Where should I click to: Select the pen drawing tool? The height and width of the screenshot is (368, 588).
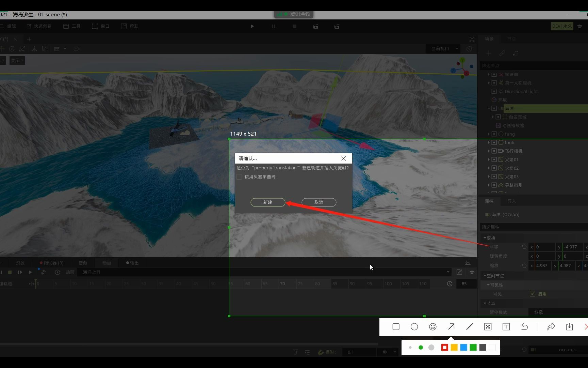(470, 327)
